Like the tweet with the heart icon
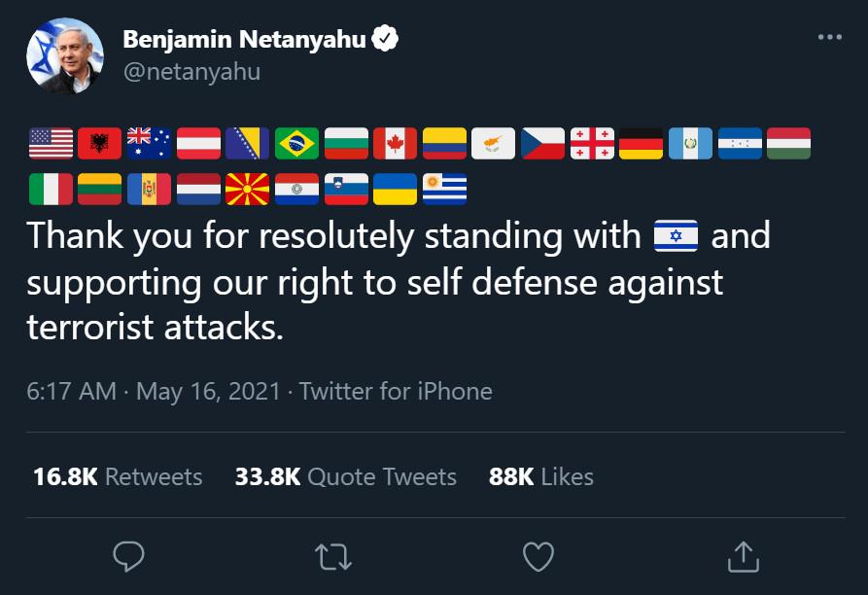 click(538, 555)
